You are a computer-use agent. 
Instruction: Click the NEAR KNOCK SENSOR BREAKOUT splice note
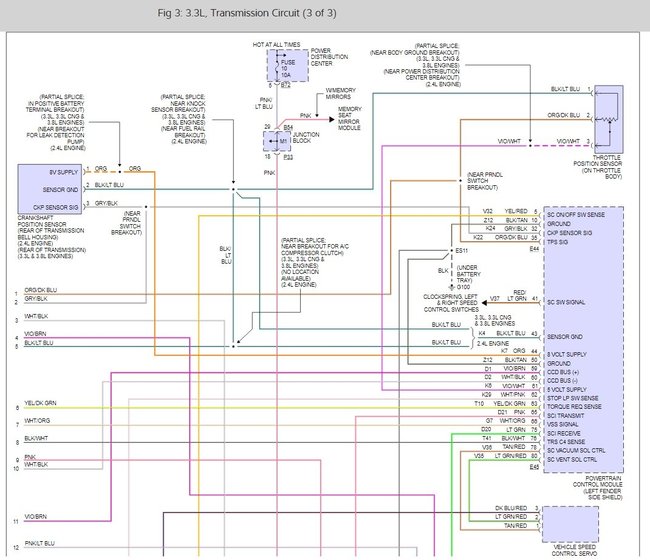(x=179, y=119)
